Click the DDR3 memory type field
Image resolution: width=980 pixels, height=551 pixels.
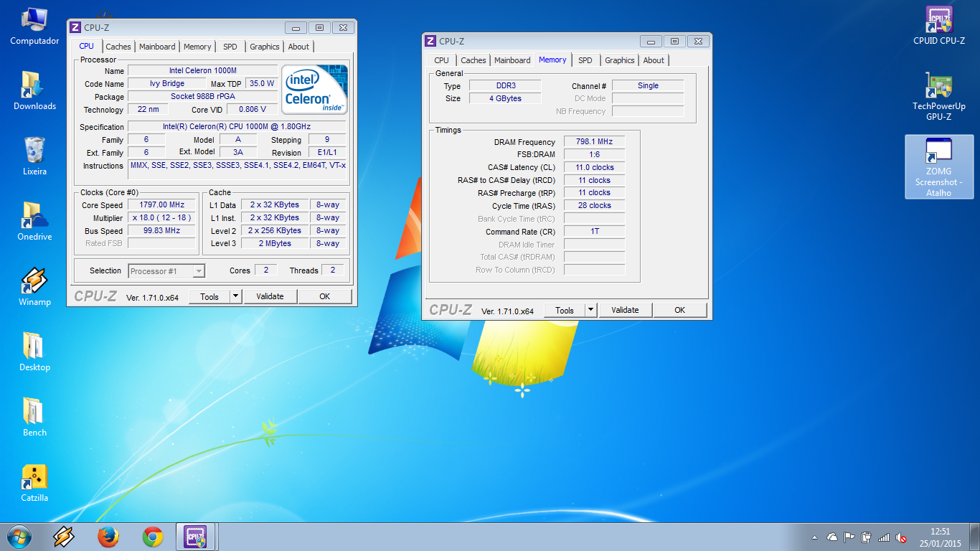click(x=506, y=85)
